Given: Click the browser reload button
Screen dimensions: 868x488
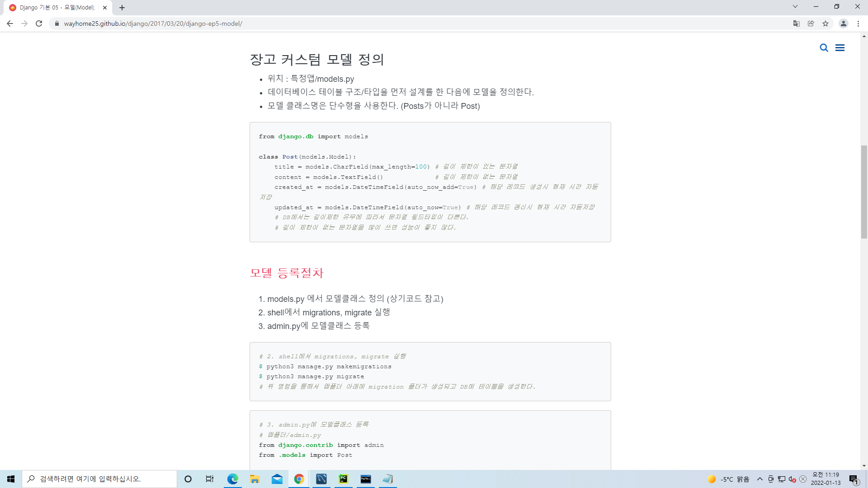Looking at the screenshot, I should pos(39,23).
